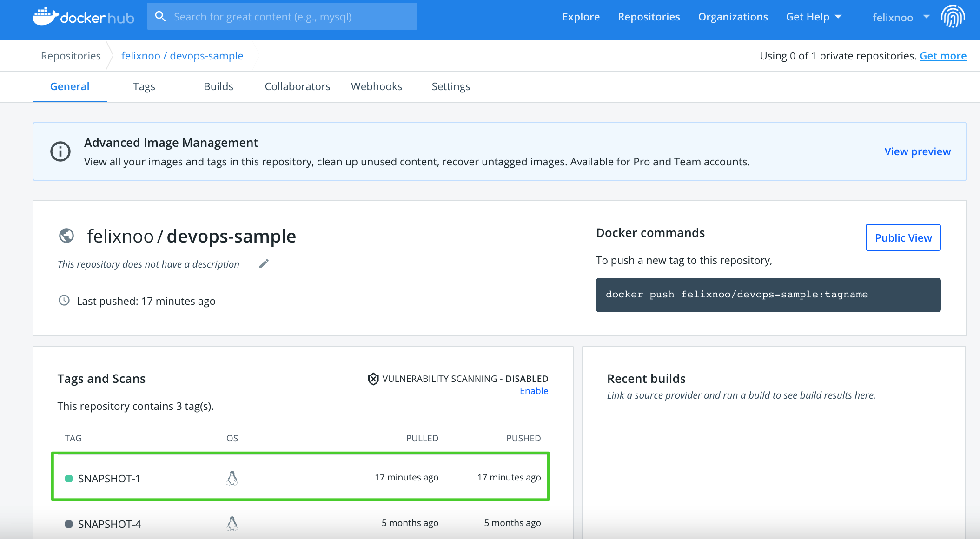Image resolution: width=980 pixels, height=539 pixels.
Task: Click the search magnifier icon
Action: pos(160,16)
